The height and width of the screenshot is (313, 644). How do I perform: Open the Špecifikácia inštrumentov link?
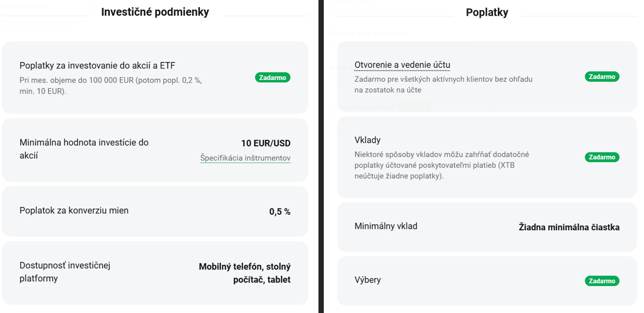(x=245, y=158)
